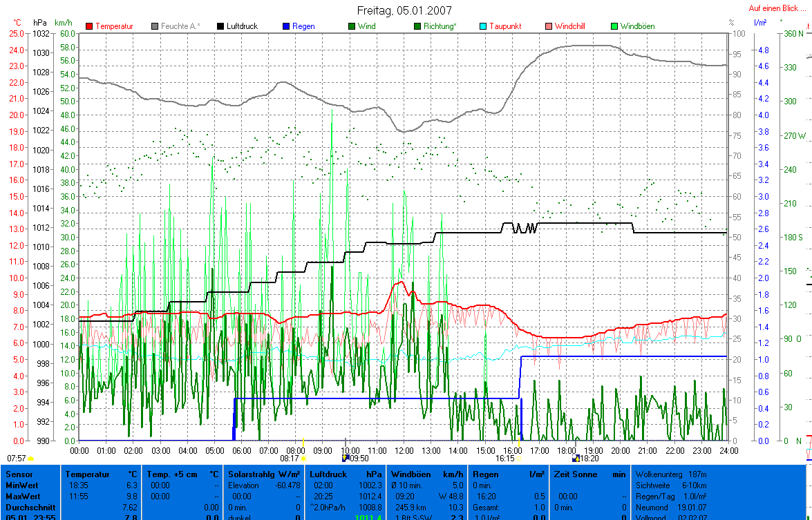The height and width of the screenshot is (520, 812).
Task: Click the pink Windchill legend square
Action: click(x=549, y=26)
